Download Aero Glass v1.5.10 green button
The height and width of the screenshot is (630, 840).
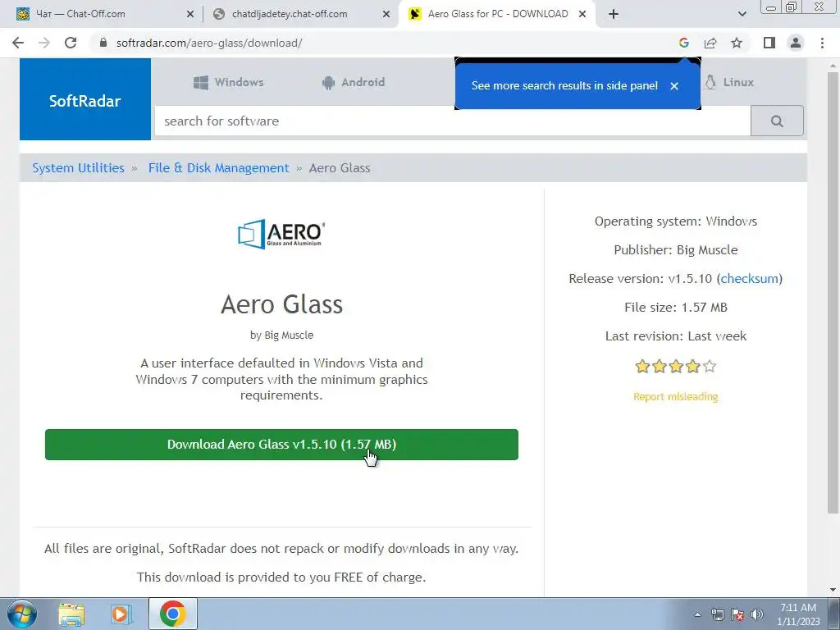click(282, 445)
